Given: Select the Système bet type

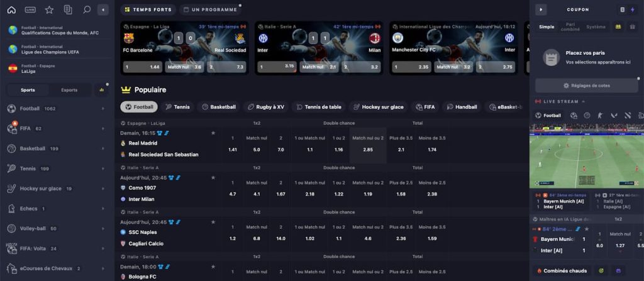Looking at the screenshot, I should coord(596,26).
